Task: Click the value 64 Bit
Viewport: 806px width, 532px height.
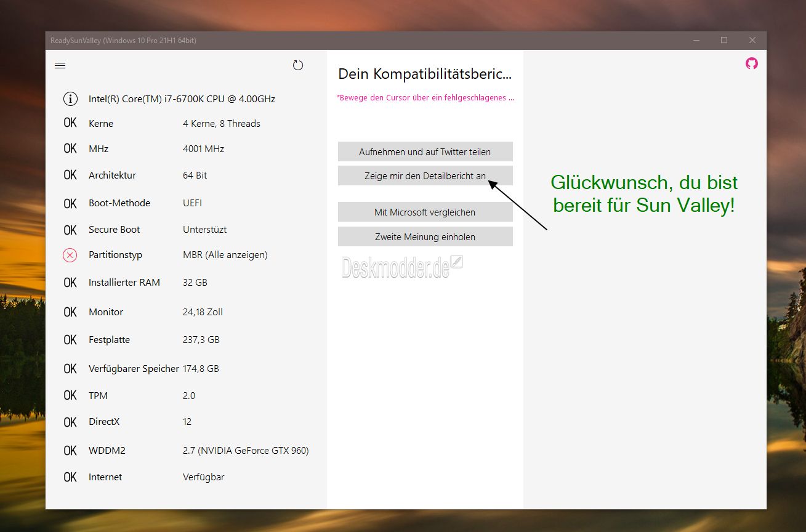Action: pos(195,175)
